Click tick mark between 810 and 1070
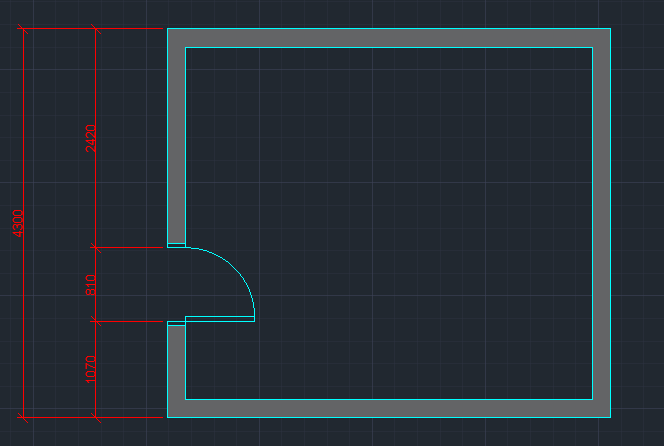 click(x=96, y=321)
